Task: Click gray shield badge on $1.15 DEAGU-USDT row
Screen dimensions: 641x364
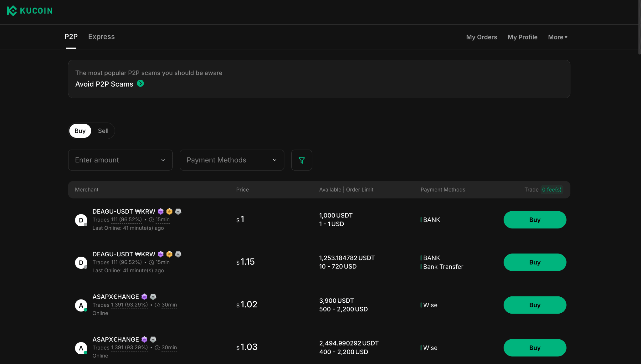Action: point(178,254)
